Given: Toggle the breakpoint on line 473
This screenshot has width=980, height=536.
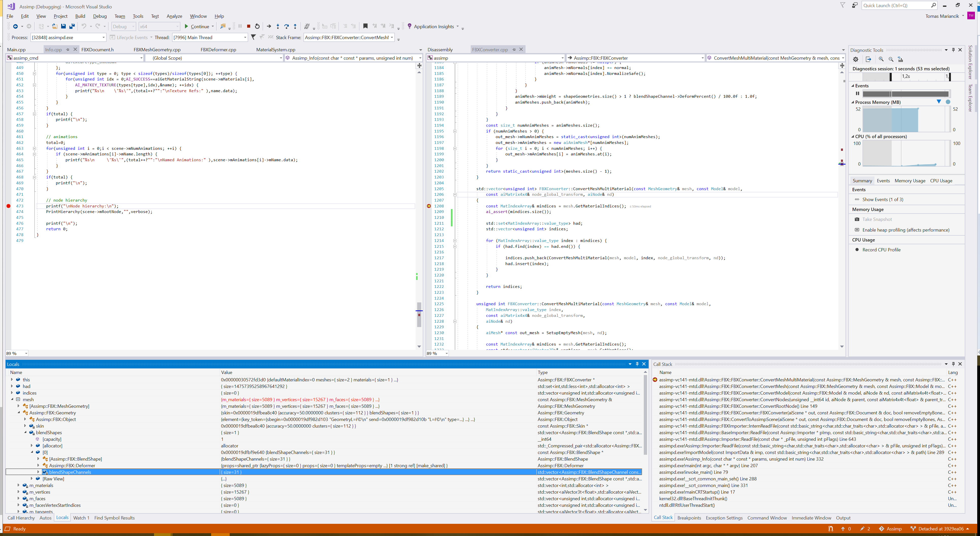Looking at the screenshot, I should pyautogui.click(x=8, y=206).
